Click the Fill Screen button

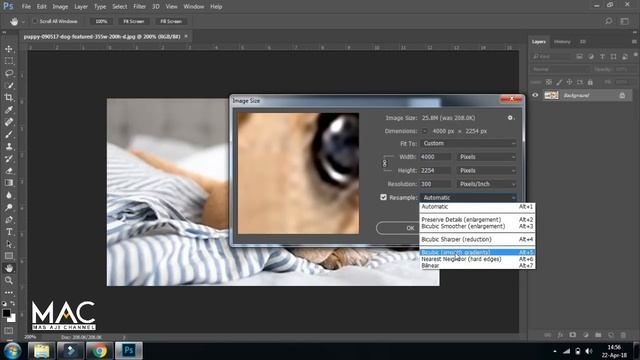coord(171,21)
